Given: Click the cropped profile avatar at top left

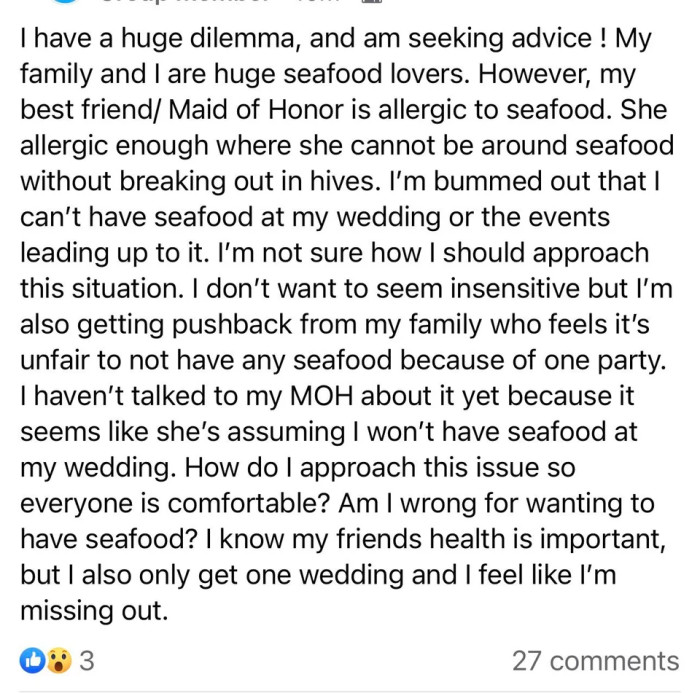Looking at the screenshot, I should (x=66, y=3).
